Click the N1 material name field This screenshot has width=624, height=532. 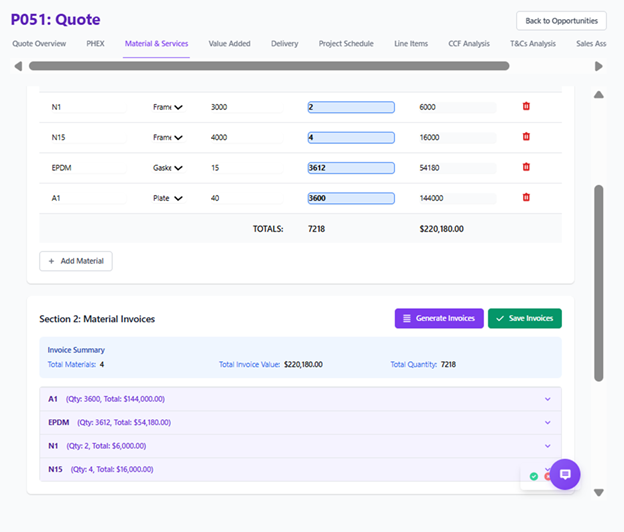click(x=87, y=107)
